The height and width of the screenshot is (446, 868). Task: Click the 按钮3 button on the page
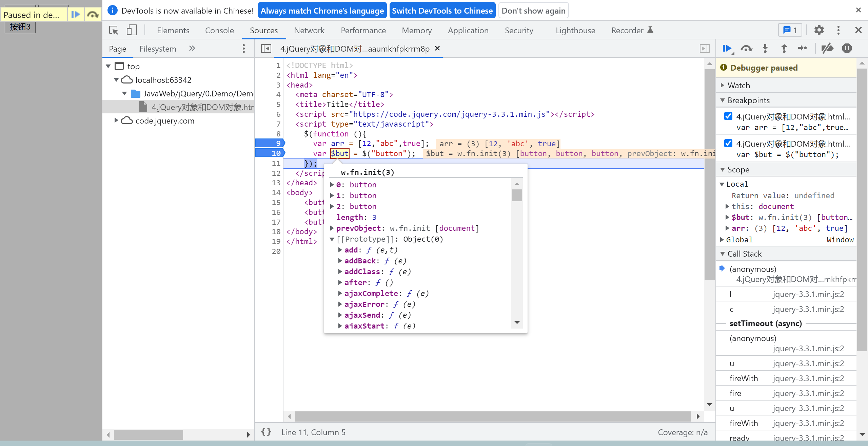click(x=20, y=26)
